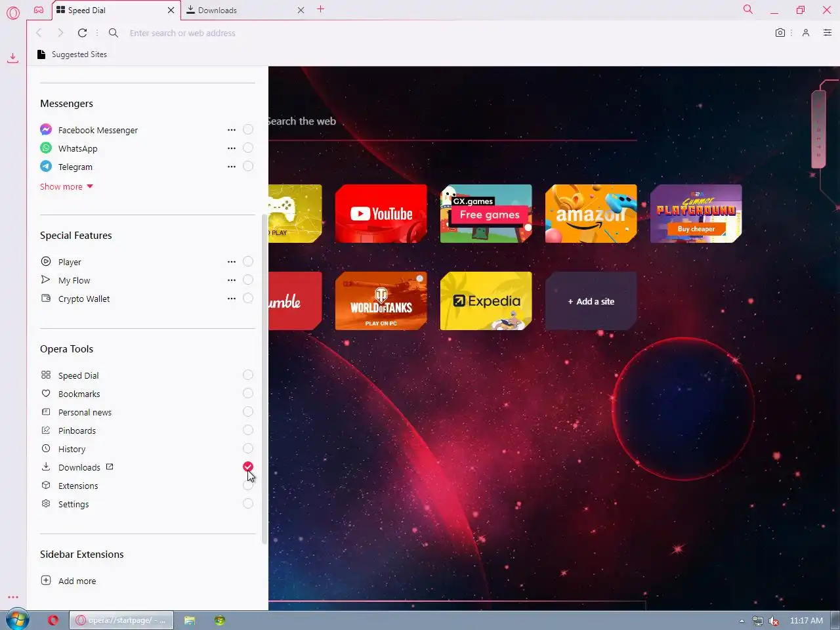
Task: Enable My Flow in sidebar
Action: click(248, 280)
